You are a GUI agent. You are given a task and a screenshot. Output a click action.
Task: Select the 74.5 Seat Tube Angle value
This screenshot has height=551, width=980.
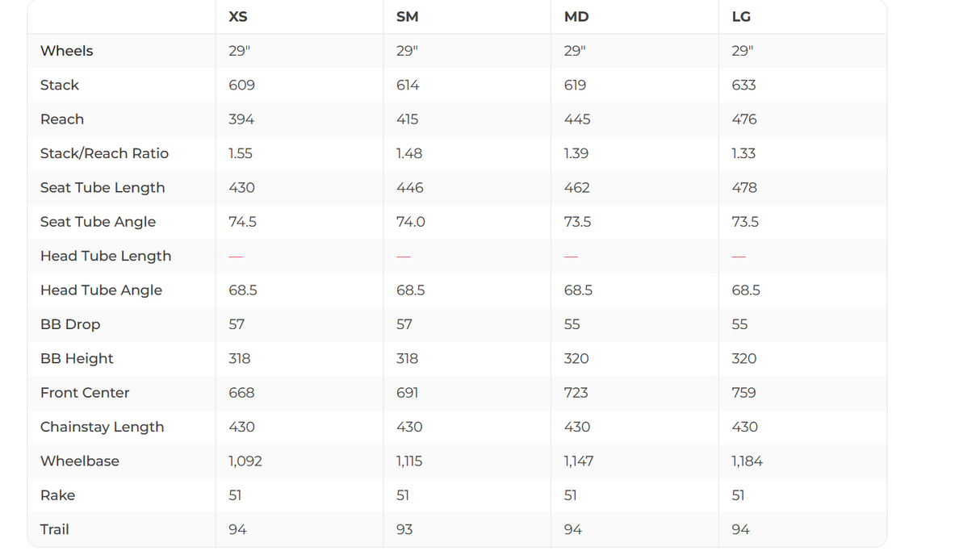pyautogui.click(x=242, y=222)
